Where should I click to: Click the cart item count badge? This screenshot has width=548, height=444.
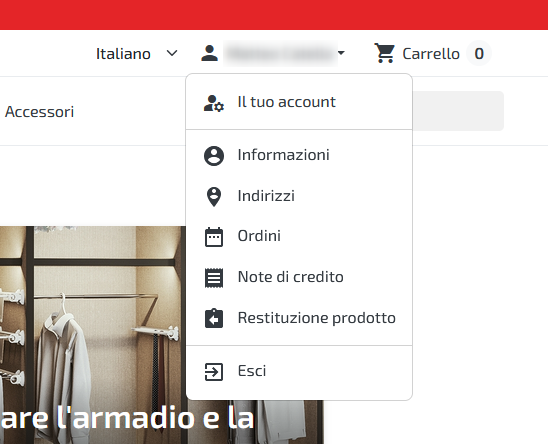[479, 53]
